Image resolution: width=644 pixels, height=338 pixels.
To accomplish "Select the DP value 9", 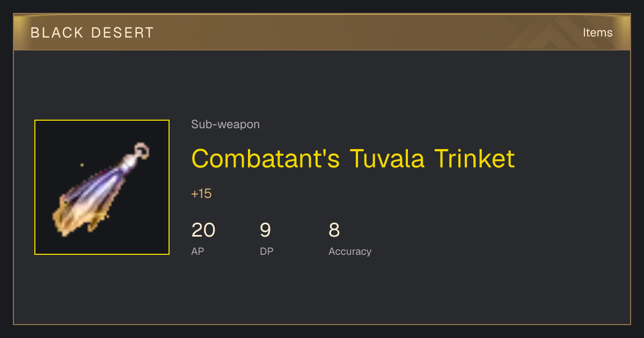I will pos(265,230).
